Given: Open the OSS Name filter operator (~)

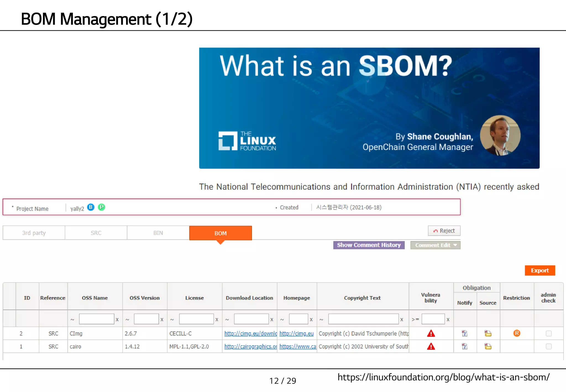Looking at the screenshot, I should (72, 320).
